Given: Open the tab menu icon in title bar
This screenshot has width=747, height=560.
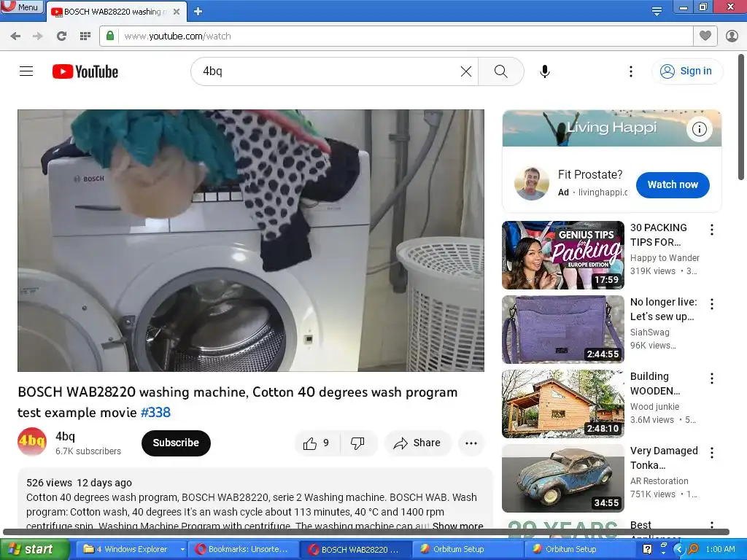Looking at the screenshot, I should 657,11.
